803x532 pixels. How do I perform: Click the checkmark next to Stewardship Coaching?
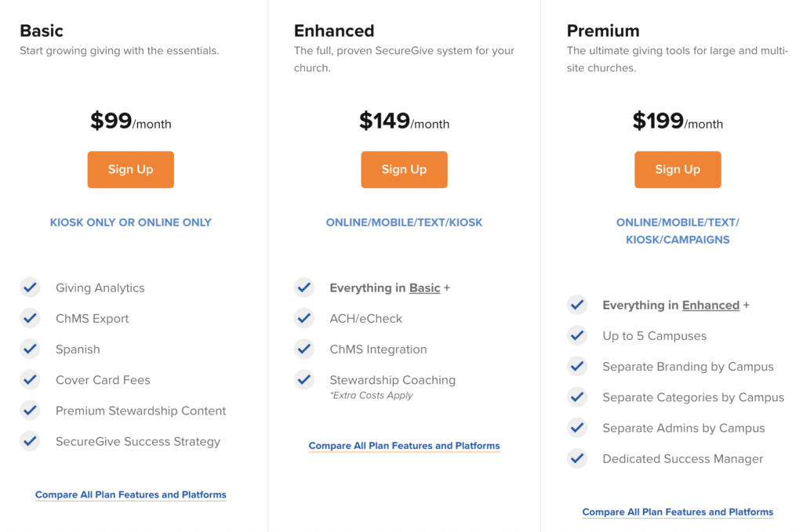coord(304,380)
